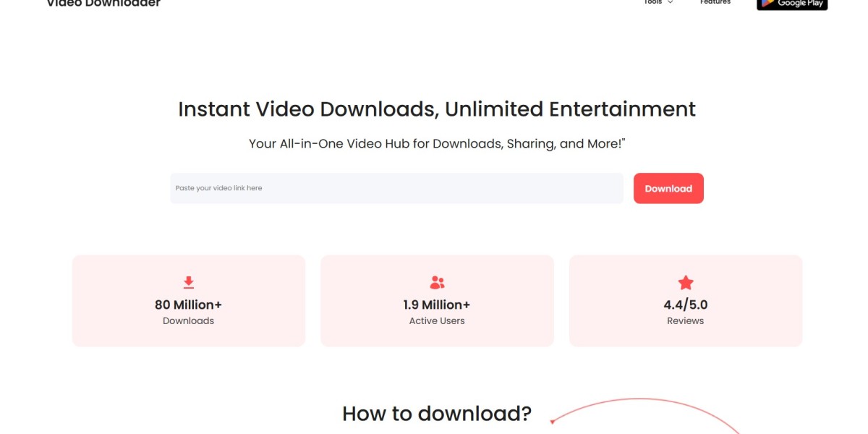Click the users icon above 1.9 Million+

(x=437, y=282)
